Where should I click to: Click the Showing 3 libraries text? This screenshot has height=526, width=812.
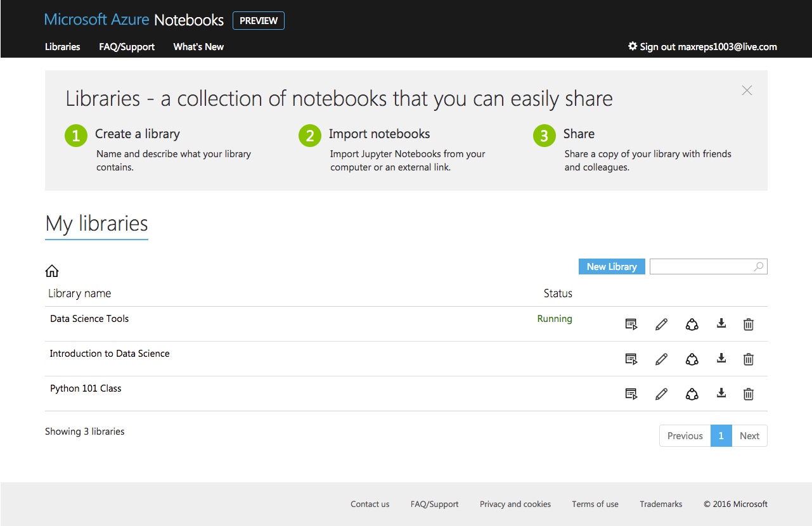point(85,432)
